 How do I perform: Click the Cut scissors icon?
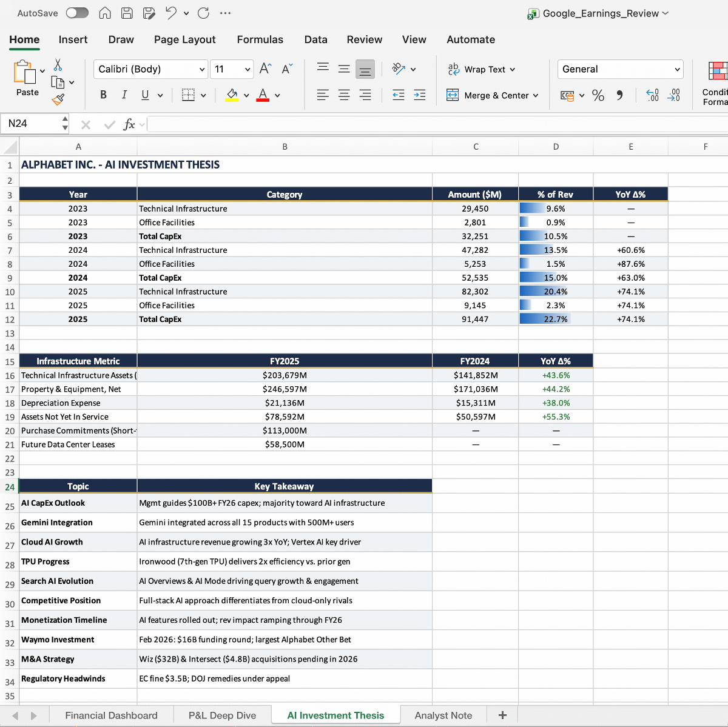pos(58,65)
